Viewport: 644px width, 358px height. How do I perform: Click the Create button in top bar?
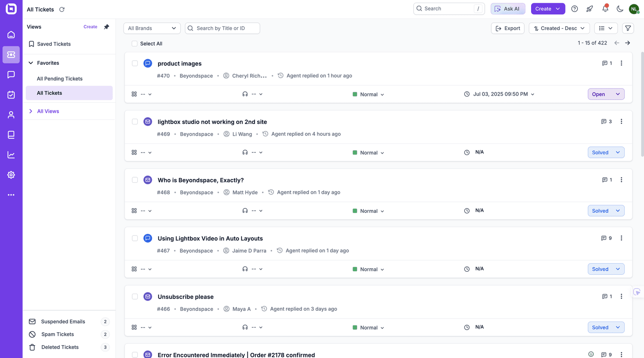(x=548, y=9)
